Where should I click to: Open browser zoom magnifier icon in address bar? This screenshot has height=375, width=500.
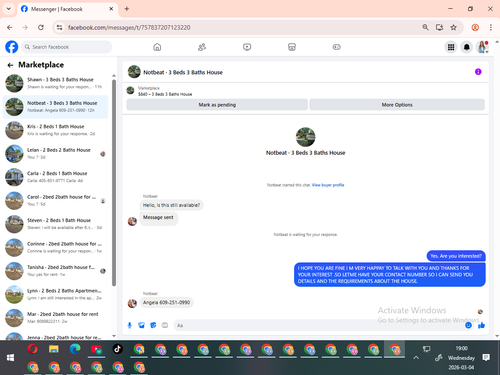coord(425,27)
